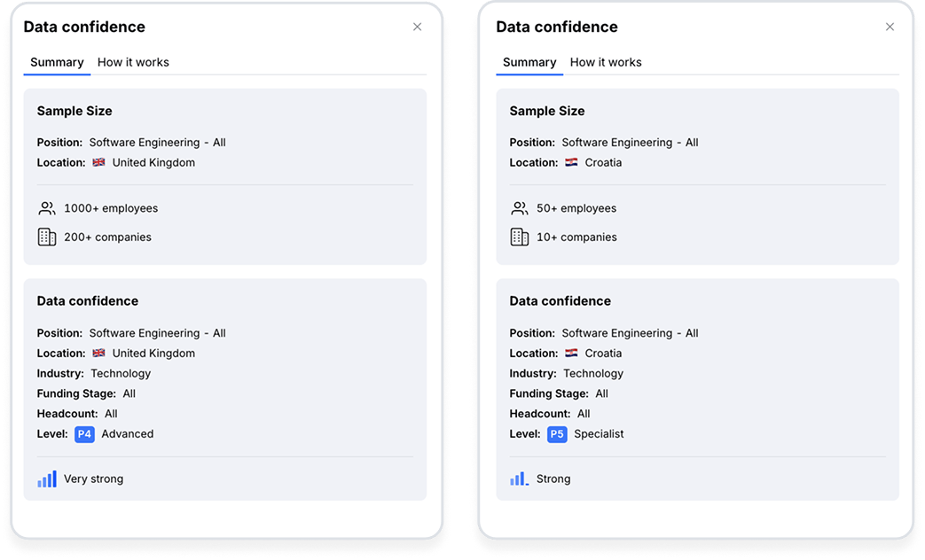Click the employees icon next to 50+ employees
The height and width of the screenshot is (560, 925).
[x=520, y=207]
